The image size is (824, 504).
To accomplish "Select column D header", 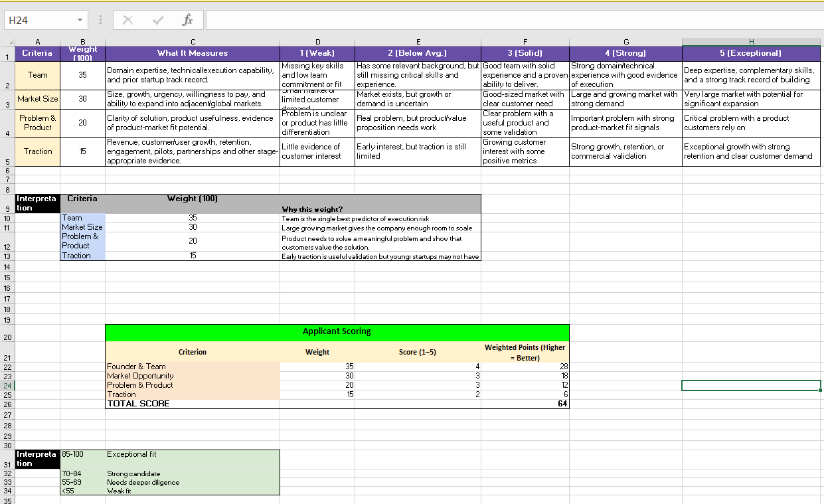I will tap(317, 41).
